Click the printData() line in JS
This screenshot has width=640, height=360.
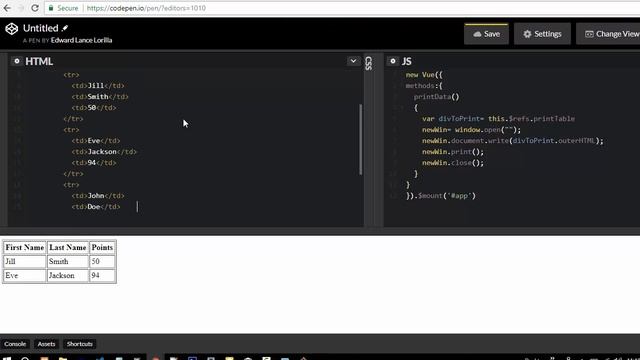pos(436,97)
